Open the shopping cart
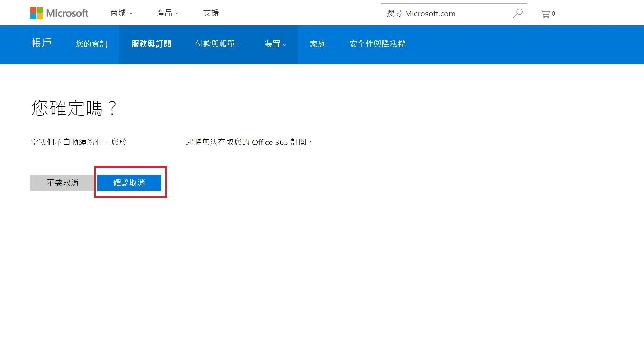This screenshot has width=644, height=354. pos(547,14)
